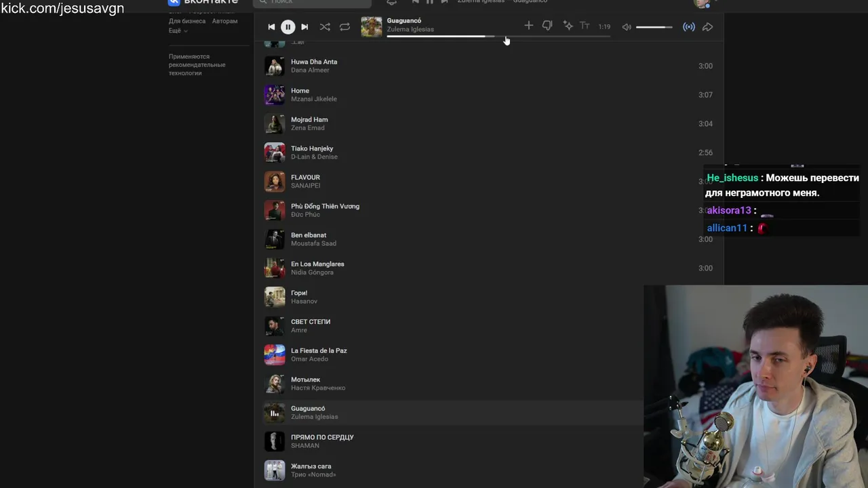Screen dimensions: 868x488
Task: Skip to the next track in player
Action: [x=304, y=27]
